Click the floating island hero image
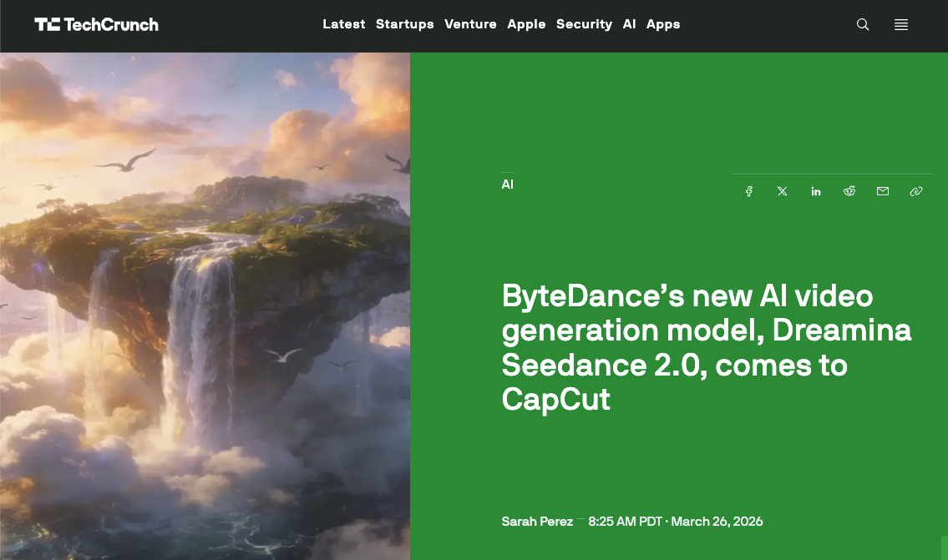The image size is (948, 560). [205, 306]
